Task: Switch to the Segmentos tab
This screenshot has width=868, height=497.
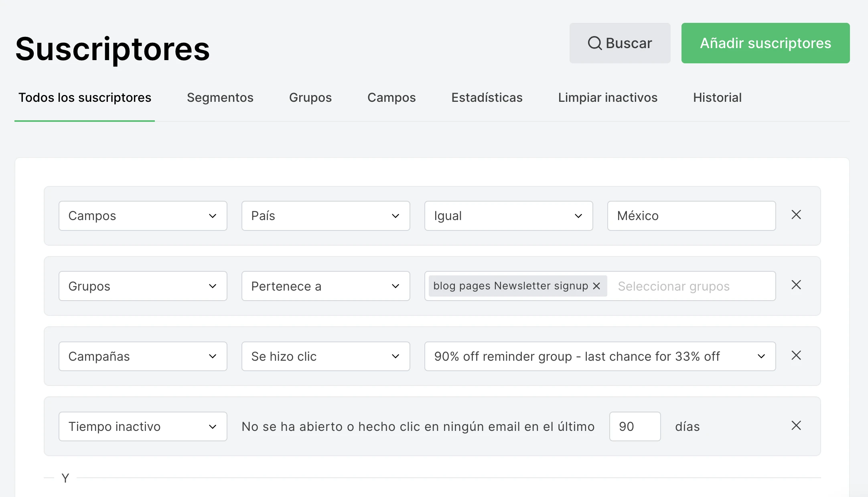Action: pyautogui.click(x=220, y=97)
